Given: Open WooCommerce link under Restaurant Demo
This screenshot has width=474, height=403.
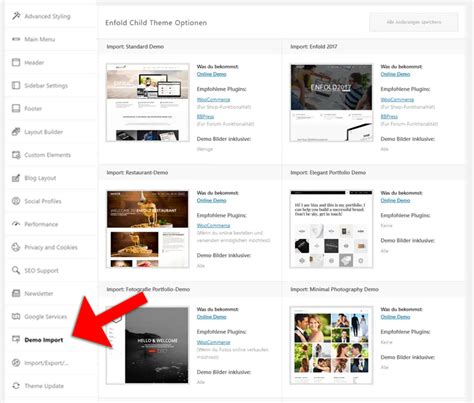Looking at the screenshot, I should [x=213, y=225].
